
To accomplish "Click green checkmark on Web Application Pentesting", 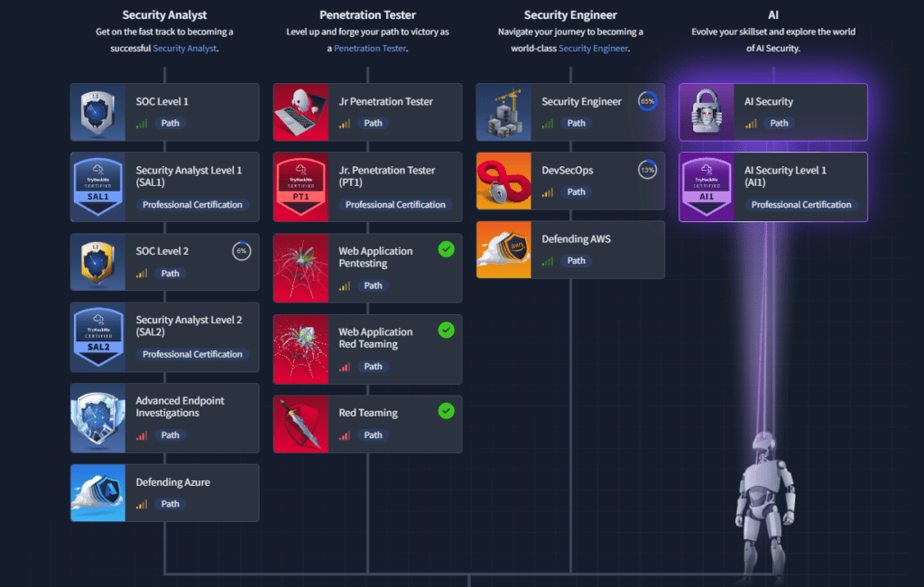I will click(446, 249).
